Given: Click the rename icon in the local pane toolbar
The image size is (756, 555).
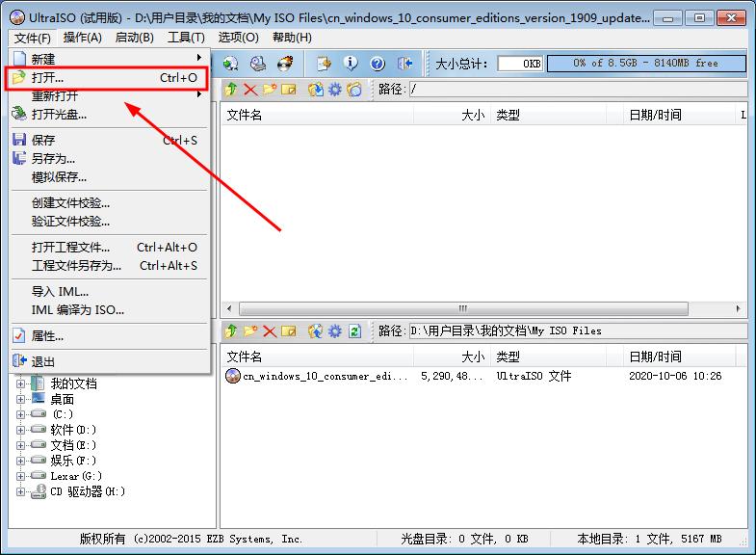Looking at the screenshot, I should click(x=288, y=330).
